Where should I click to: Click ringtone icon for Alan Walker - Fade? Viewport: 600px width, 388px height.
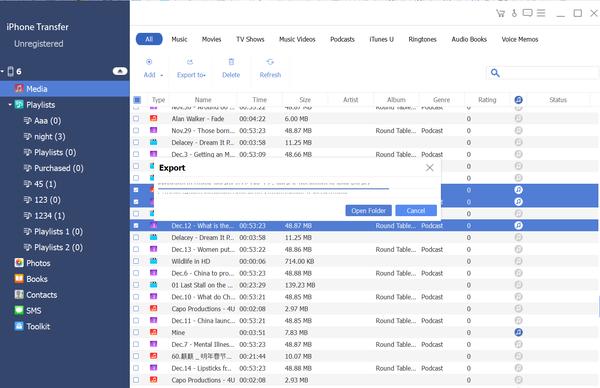click(x=518, y=119)
